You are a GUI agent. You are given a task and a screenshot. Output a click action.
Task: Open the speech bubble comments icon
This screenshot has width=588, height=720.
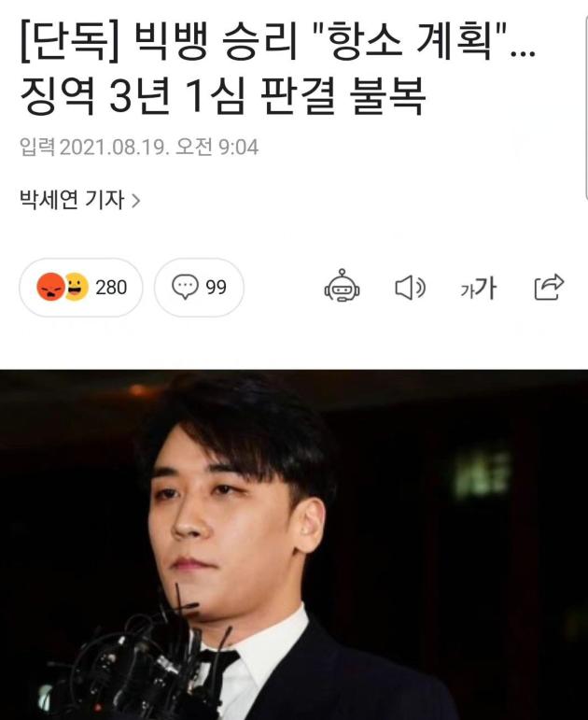point(185,287)
